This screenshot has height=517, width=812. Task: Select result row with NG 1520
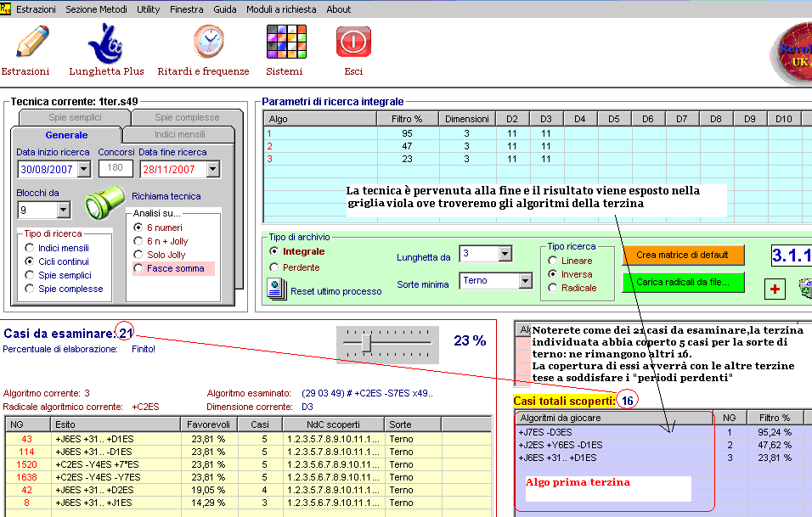[249, 464]
